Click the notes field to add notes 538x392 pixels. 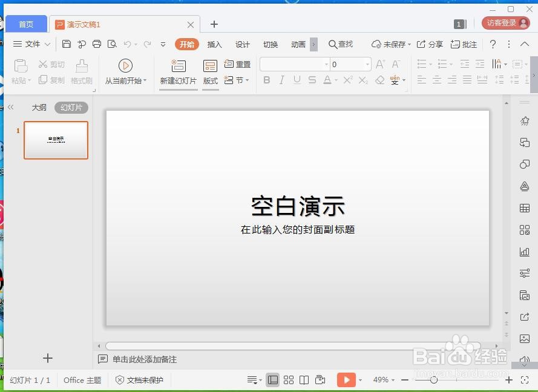145,359
